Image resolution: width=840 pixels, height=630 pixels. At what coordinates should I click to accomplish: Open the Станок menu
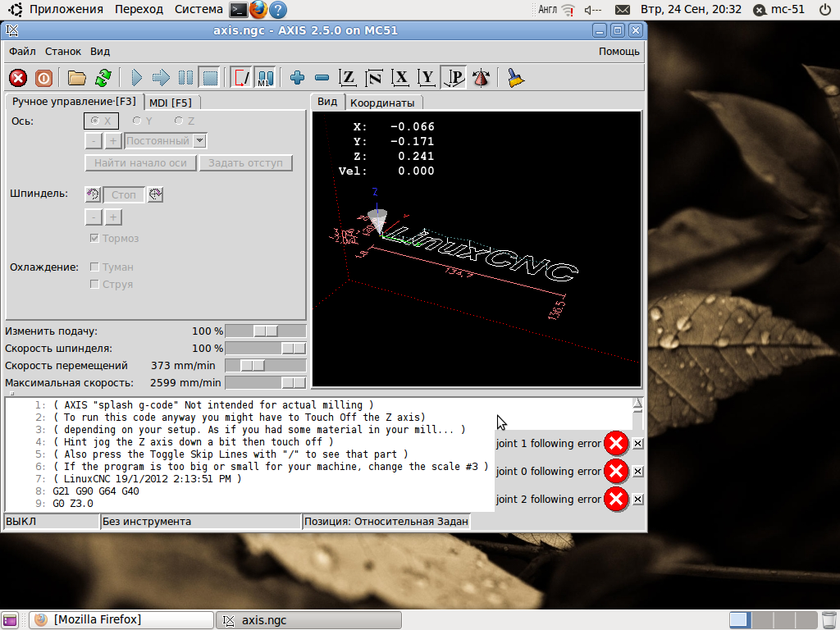[63, 51]
